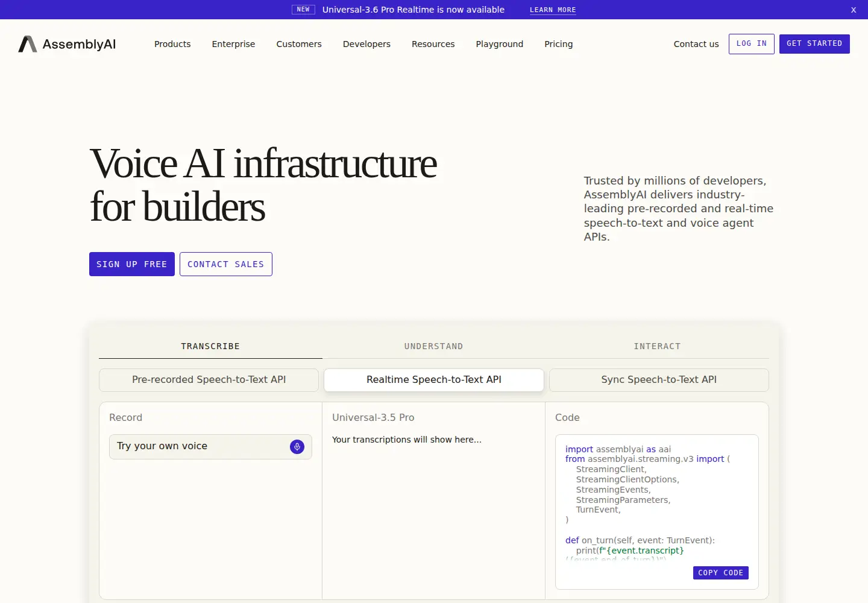Click the Voice AI infrastructure headline

pyautogui.click(x=263, y=185)
